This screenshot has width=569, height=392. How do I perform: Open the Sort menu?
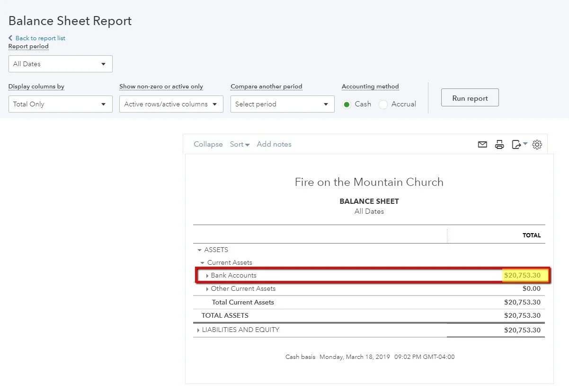click(x=240, y=144)
